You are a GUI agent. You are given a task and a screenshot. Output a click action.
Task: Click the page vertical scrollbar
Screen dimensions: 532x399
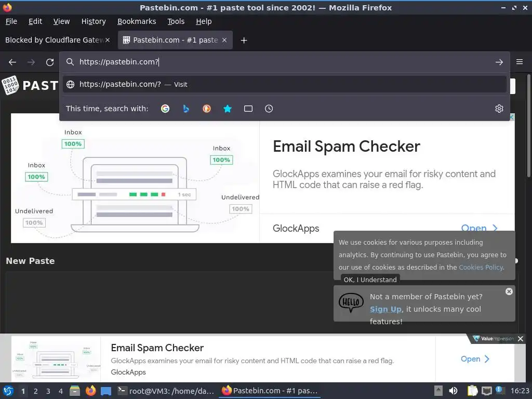[x=528, y=126]
